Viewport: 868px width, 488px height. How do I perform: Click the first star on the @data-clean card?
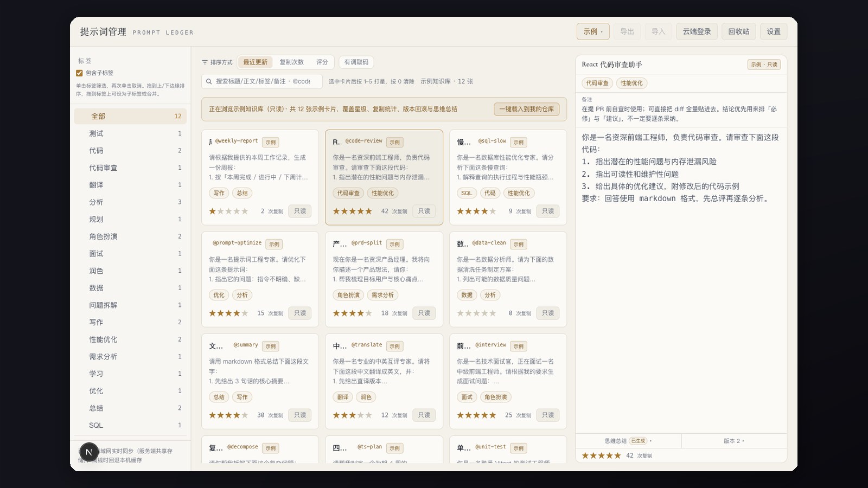point(461,313)
